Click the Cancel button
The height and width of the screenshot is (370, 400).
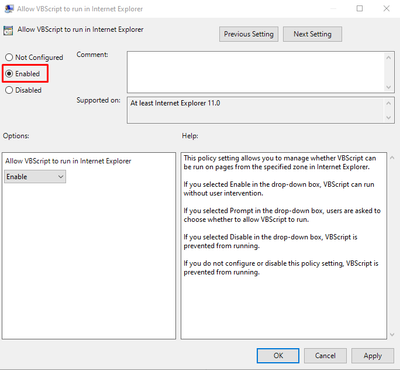[x=325, y=356]
